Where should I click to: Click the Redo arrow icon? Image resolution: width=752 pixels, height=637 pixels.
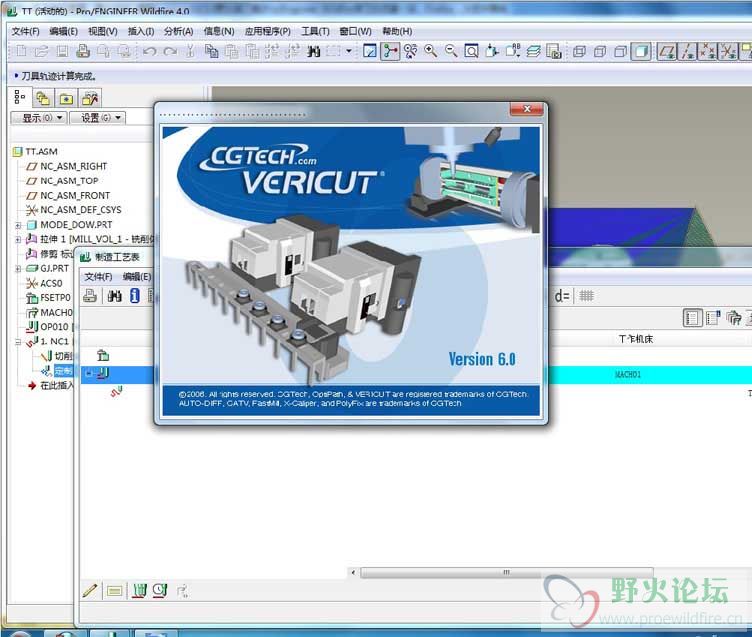[x=170, y=51]
